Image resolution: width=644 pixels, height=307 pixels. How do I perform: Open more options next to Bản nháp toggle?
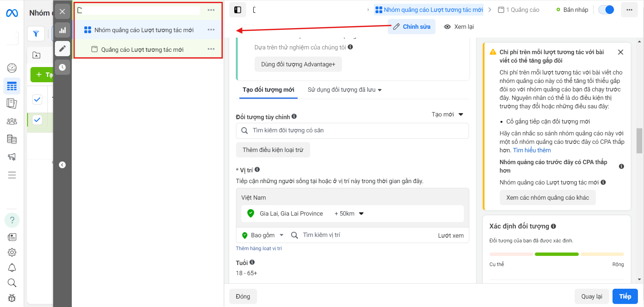click(x=629, y=10)
